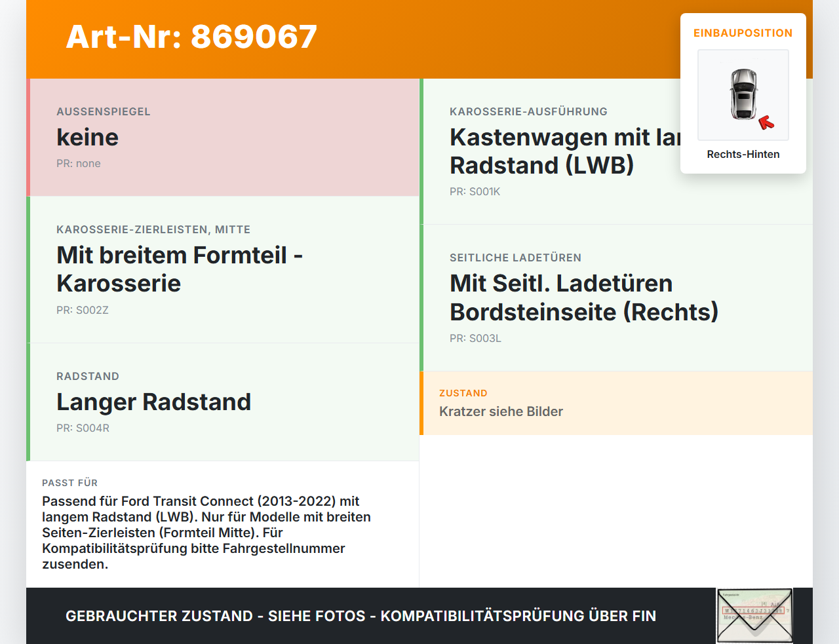This screenshot has height=644, width=839.
Task: Click the Art-Nr: 869067 heading
Action: pos(191,37)
